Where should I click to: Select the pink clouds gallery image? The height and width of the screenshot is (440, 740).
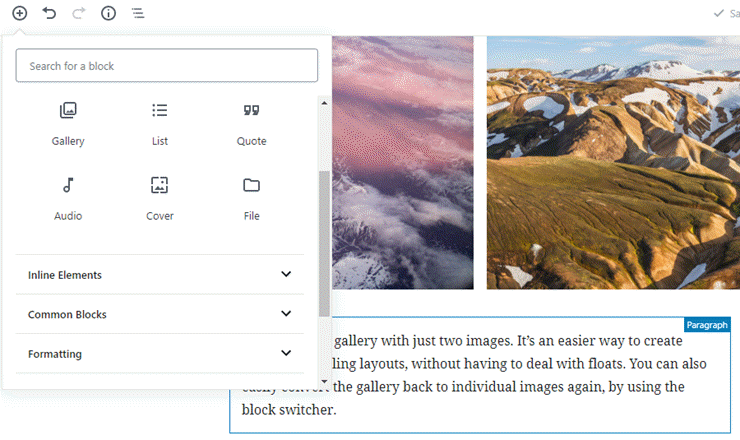point(403,162)
